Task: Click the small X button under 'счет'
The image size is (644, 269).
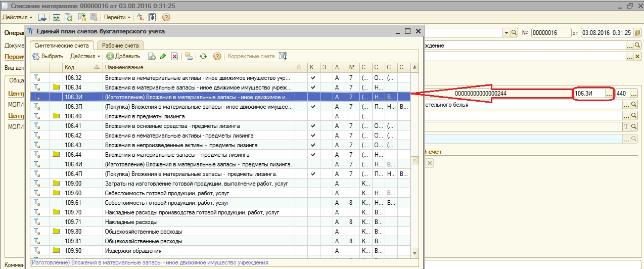Action: [429, 163]
